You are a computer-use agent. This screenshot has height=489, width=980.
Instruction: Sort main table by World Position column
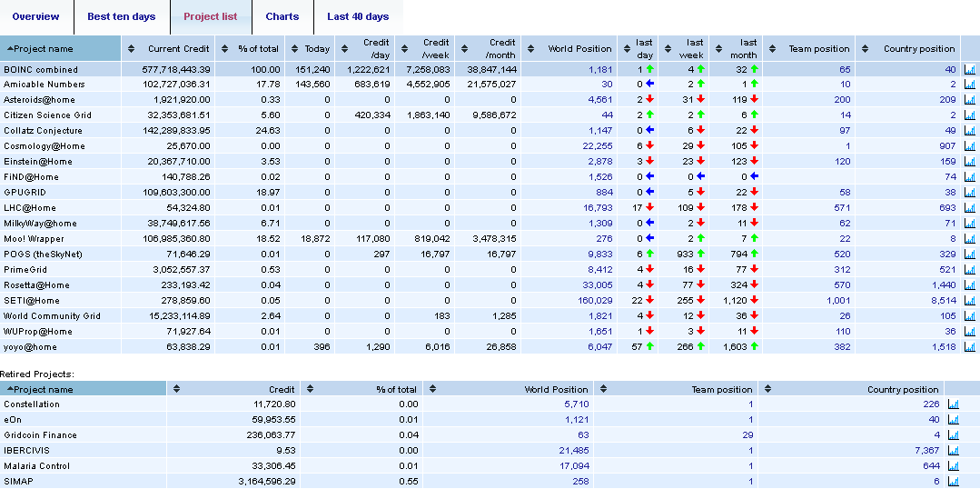569,49
